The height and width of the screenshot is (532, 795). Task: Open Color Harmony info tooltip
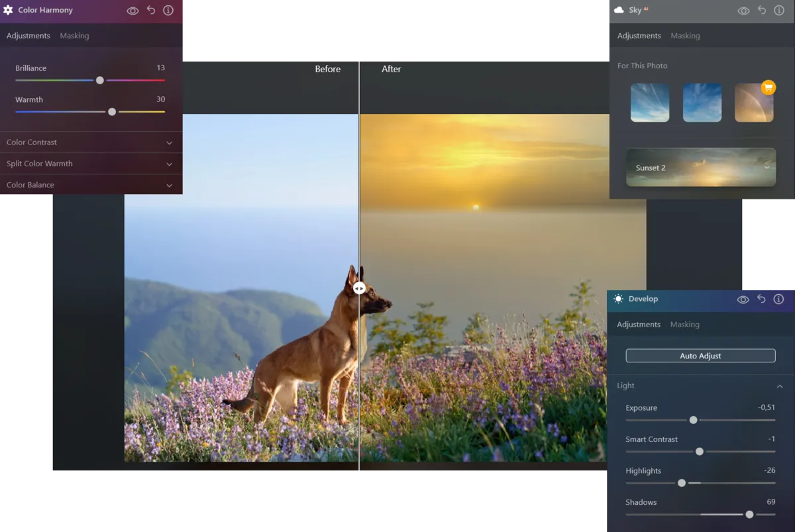167,11
